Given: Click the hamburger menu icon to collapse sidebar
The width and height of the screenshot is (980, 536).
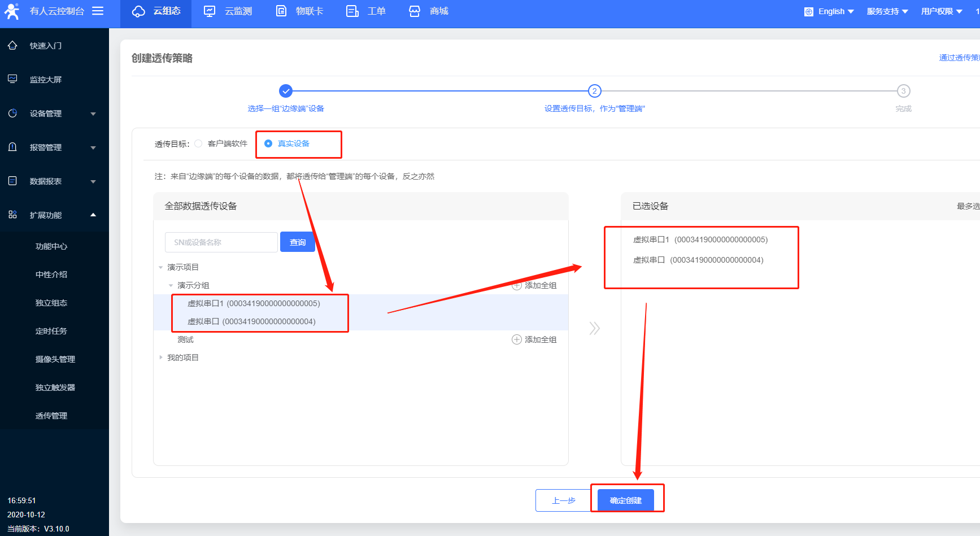Looking at the screenshot, I should point(98,11).
